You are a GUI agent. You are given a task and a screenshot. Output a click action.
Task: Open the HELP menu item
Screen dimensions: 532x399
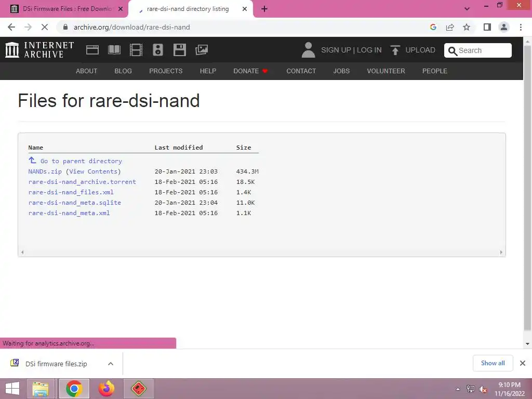[x=208, y=71]
